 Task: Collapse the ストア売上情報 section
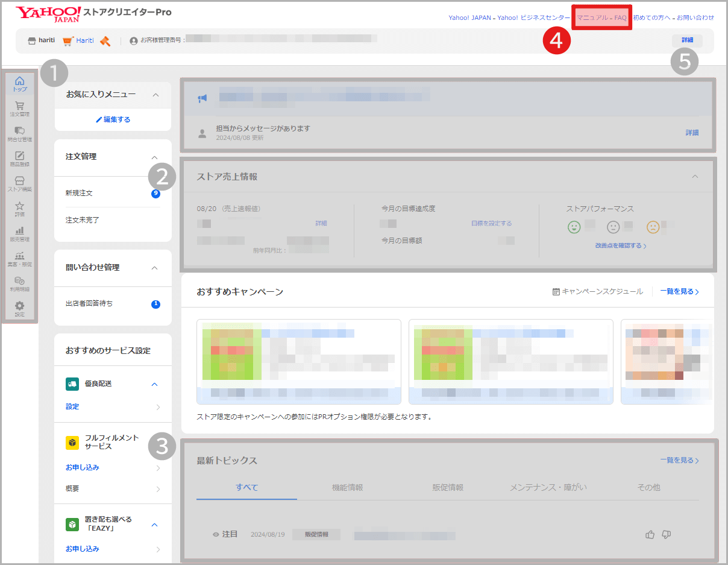tap(695, 177)
